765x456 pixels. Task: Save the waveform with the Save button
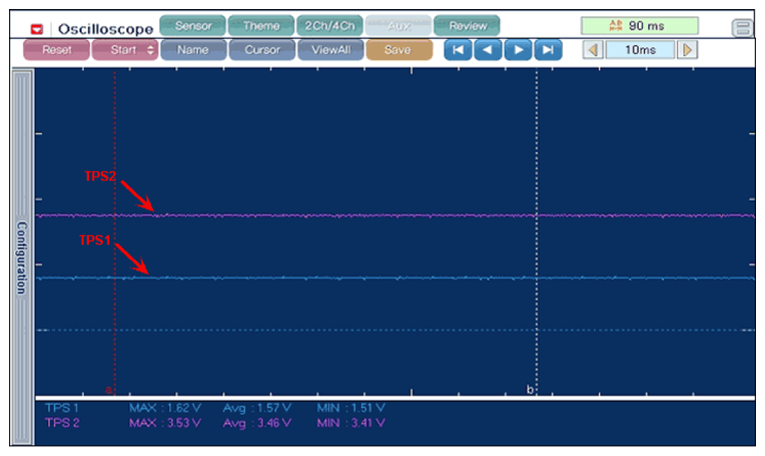tap(399, 50)
